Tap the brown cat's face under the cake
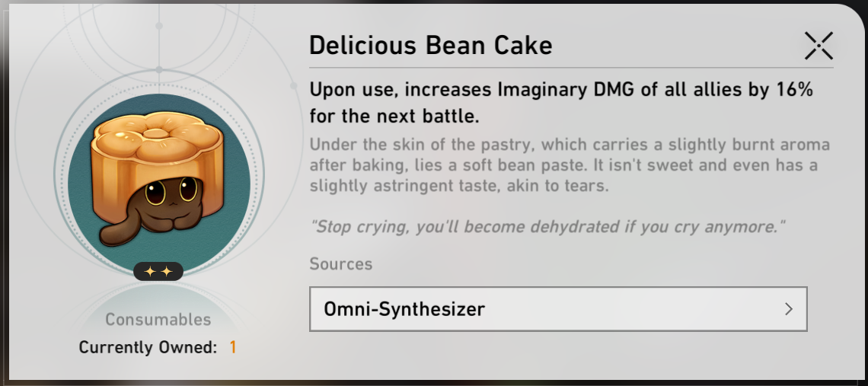 coord(172,195)
